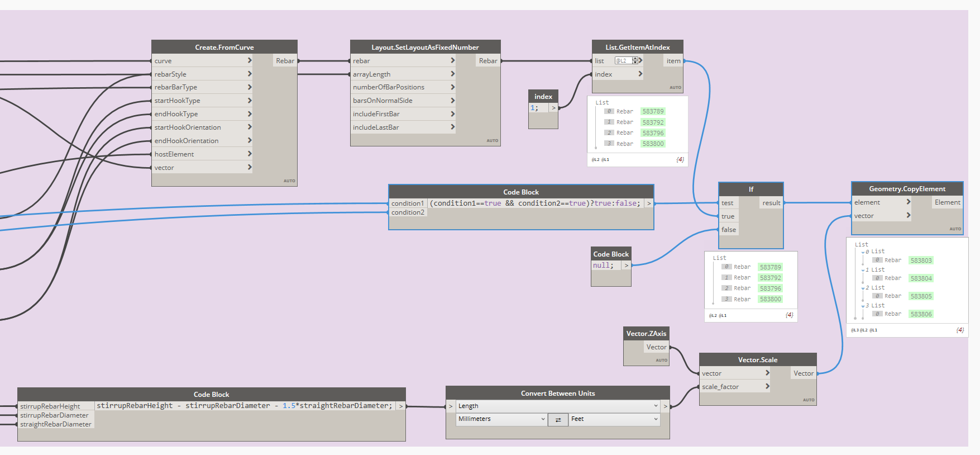Click the list port chevron on List.GetItemAtIndex
This screenshot has width=980, height=455.
coord(640,60)
